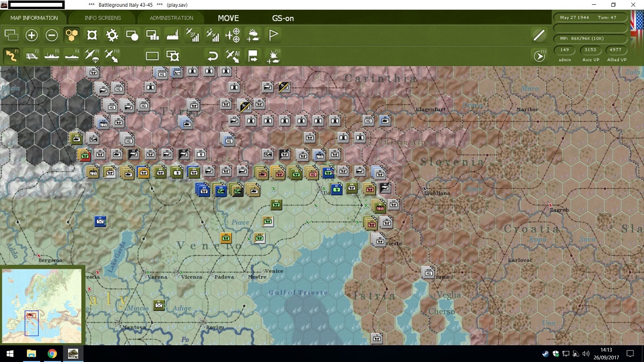Click the admin points value 149
The height and width of the screenshot is (362, 644).
[564, 50]
